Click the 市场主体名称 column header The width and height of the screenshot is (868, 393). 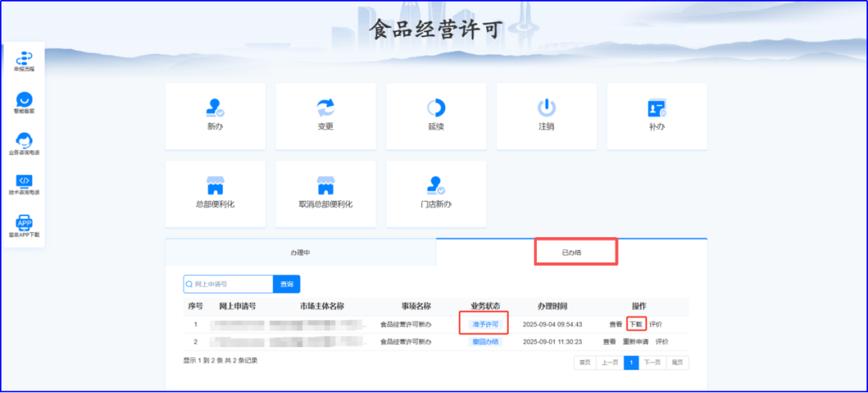[x=322, y=306]
